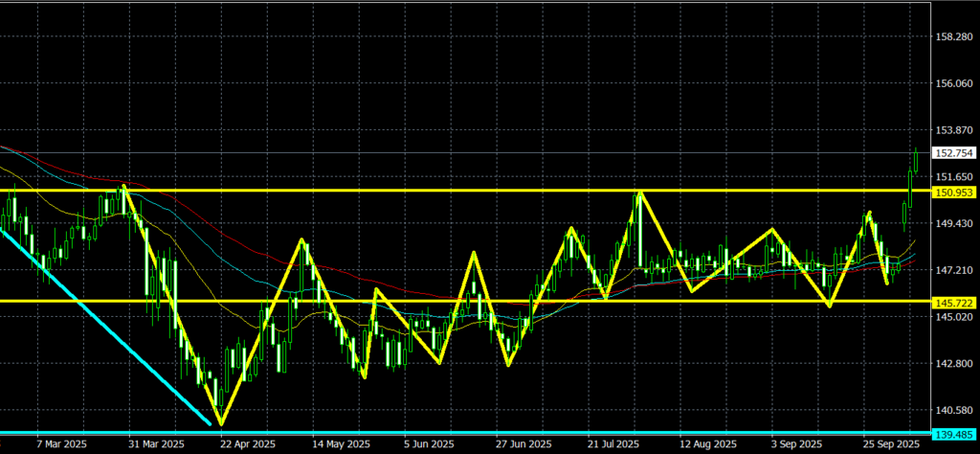This screenshot has height=454, width=980.
Task: Select the cyan diagonal downtrend line
Action: [105, 326]
